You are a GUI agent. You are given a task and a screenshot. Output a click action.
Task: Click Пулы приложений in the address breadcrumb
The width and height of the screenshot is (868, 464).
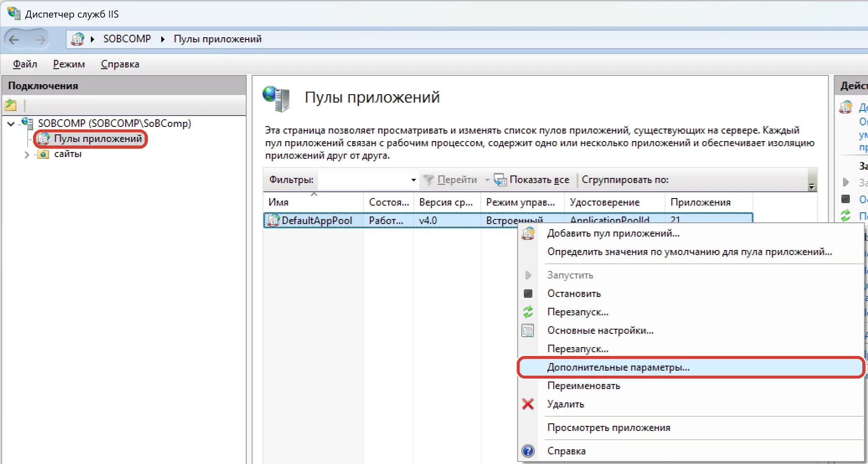(218, 39)
